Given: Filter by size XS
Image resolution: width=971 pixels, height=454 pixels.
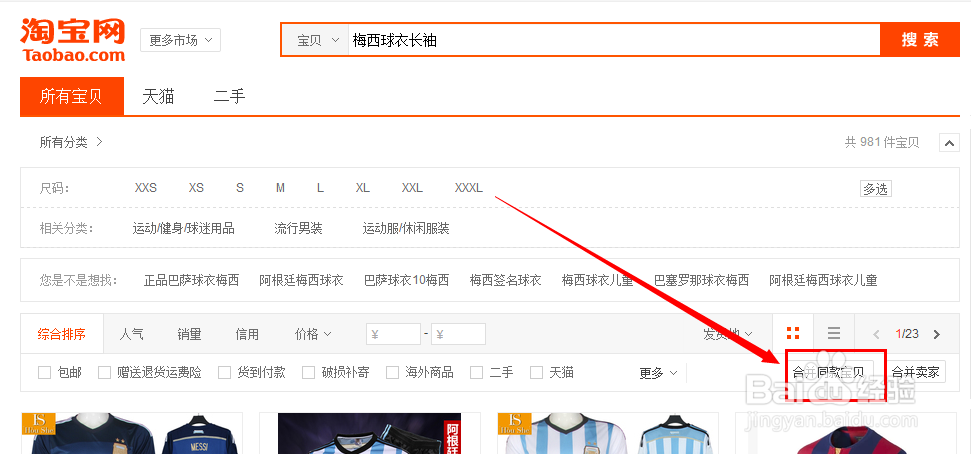Looking at the screenshot, I should (196, 188).
